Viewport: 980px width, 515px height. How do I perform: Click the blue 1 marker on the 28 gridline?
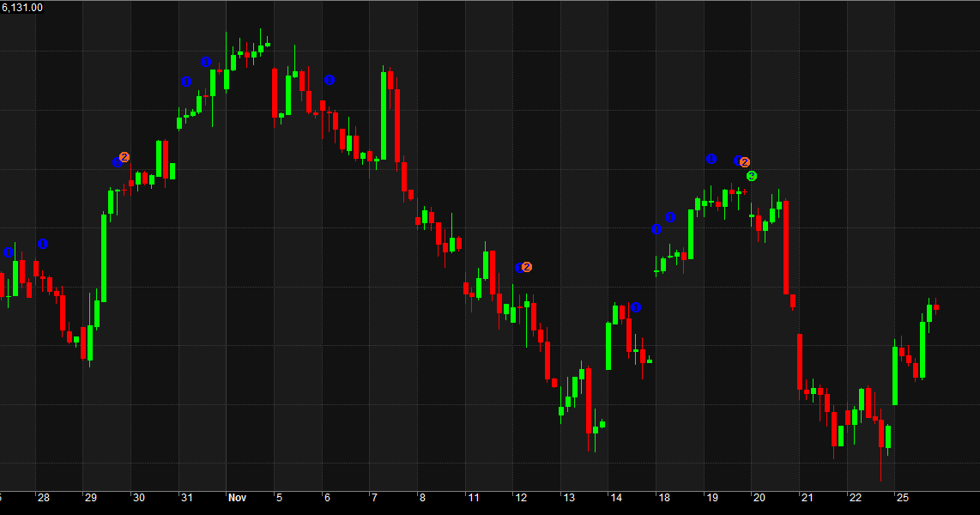[43, 244]
